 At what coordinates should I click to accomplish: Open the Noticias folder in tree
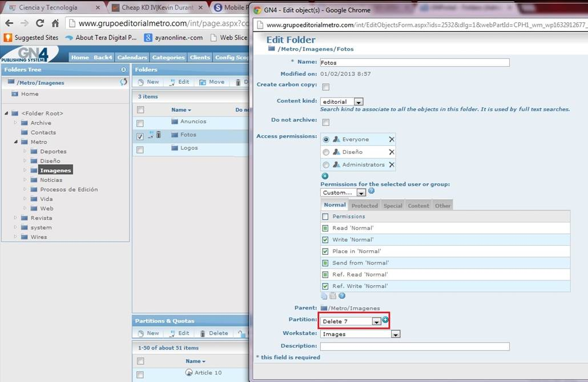point(51,180)
